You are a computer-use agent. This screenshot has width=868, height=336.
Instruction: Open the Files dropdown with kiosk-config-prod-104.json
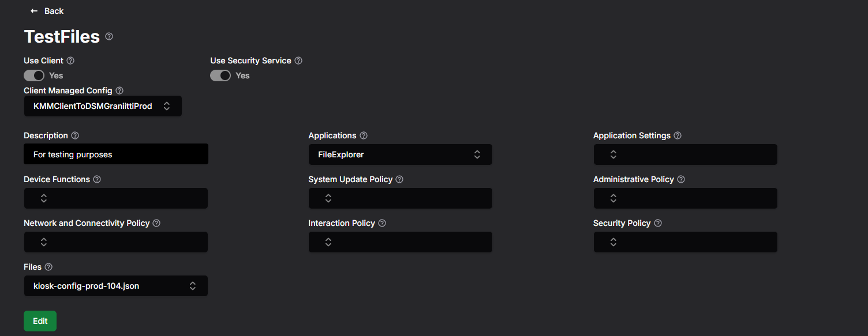pyautogui.click(x=115, y=286)
